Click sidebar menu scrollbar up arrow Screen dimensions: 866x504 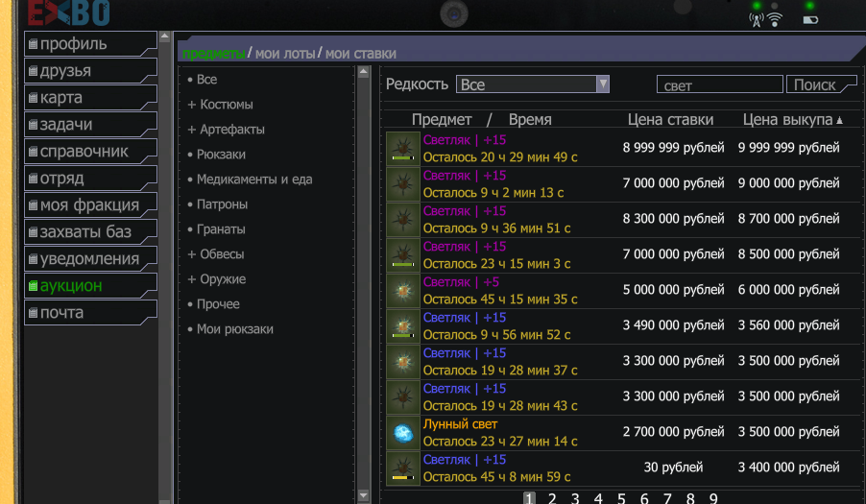[164, 37]
